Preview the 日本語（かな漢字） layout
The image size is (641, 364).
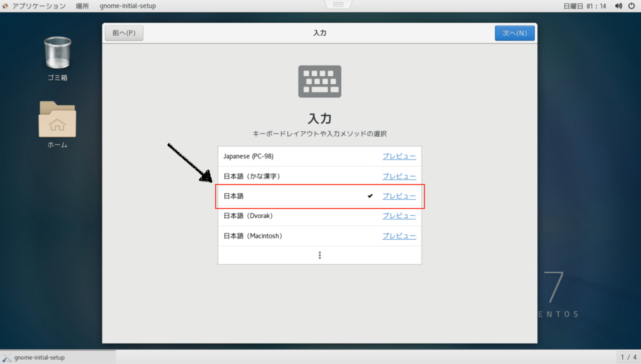399,176
